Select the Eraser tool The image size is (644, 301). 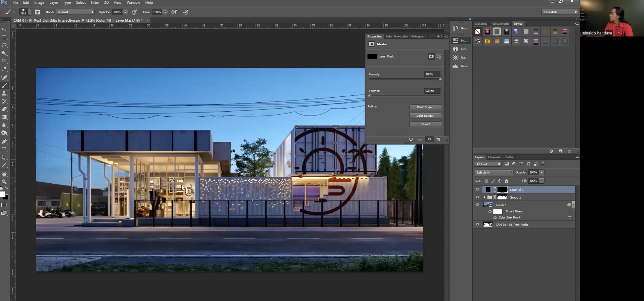click(x=4, y=109)
